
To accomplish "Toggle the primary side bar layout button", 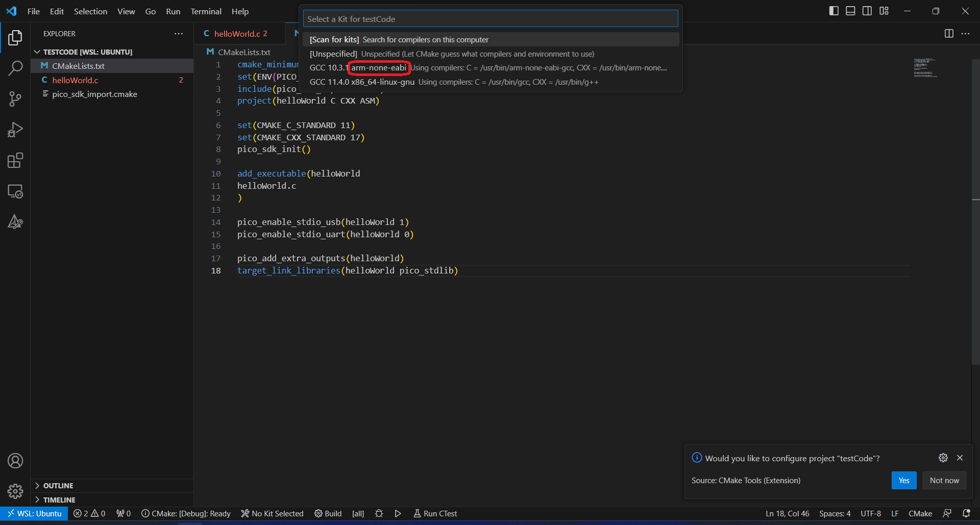I will (x=834, y=11).
